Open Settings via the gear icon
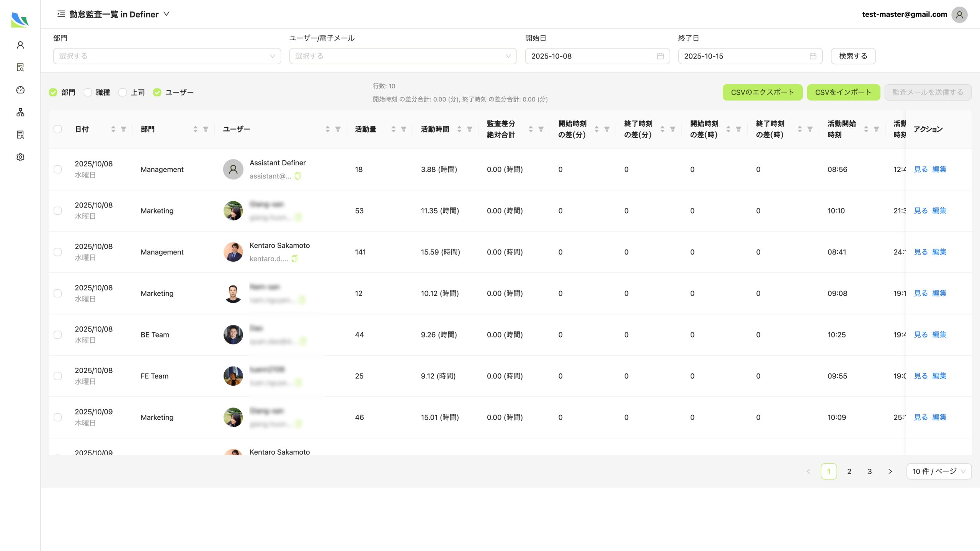 tap(20, 157)
